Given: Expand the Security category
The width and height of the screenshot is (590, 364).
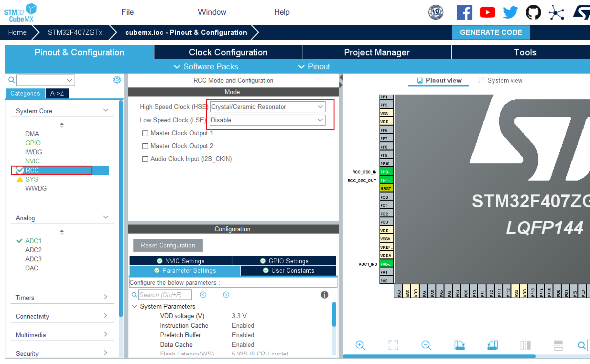Looking at the screenshot, I should [x=106, y=353].
